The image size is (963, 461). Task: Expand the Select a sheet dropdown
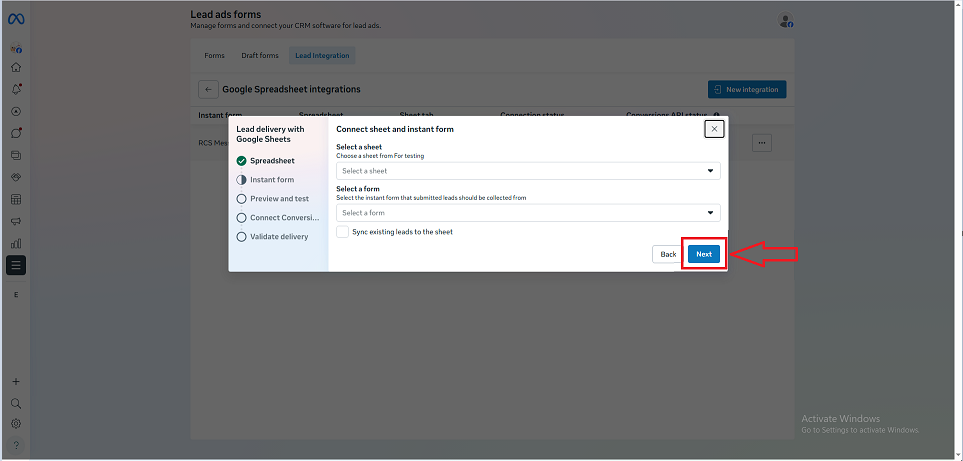point(528,171)
